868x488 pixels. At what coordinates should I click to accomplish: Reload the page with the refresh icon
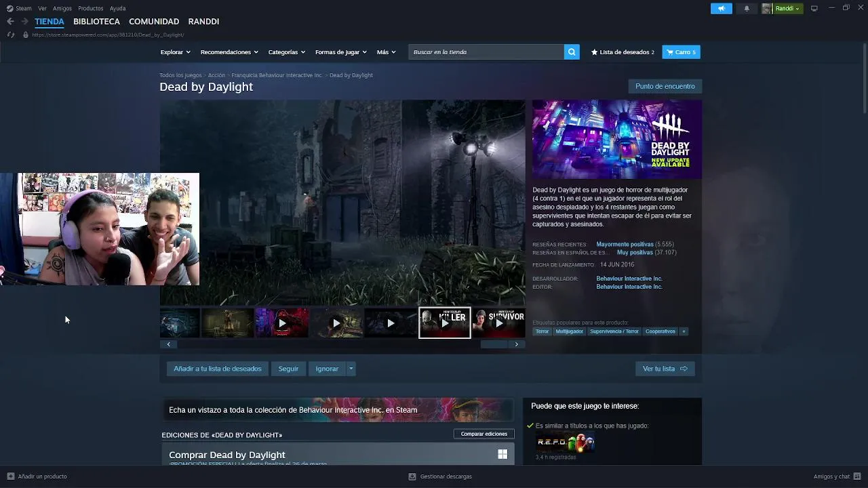[x=10, y=35]
